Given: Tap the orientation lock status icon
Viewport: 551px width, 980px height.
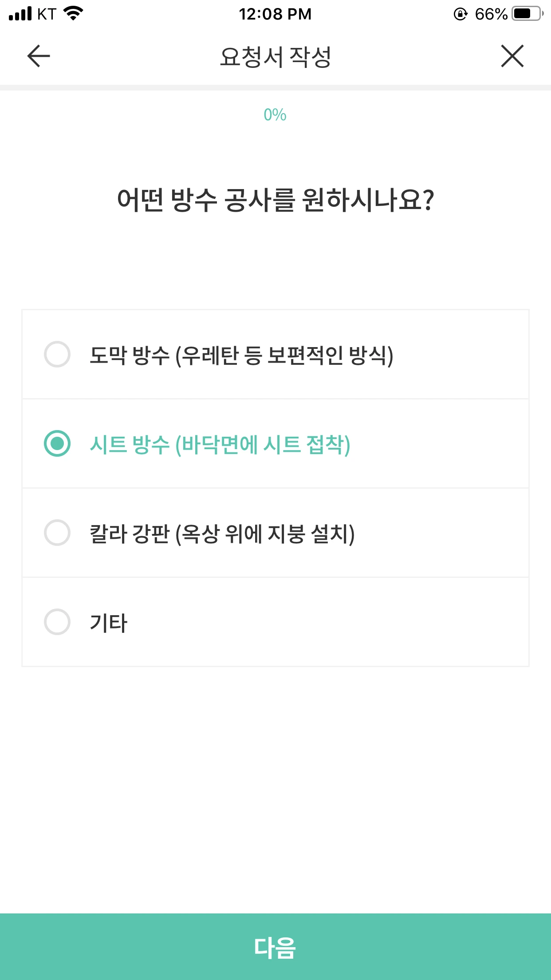Looking at the screenshot, I should [x=460, y=14].
